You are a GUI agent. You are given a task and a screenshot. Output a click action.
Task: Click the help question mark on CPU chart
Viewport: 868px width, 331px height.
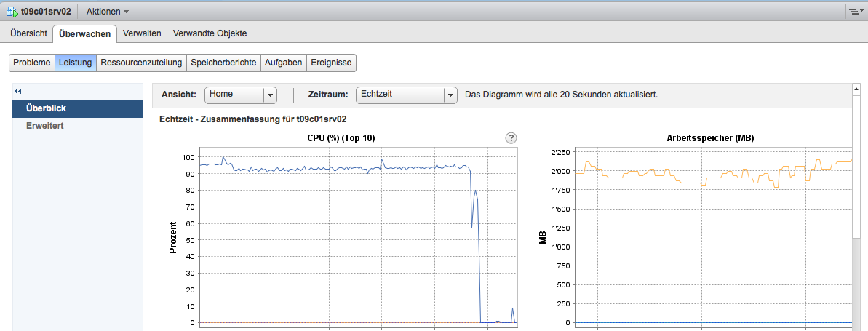(511, 138)
